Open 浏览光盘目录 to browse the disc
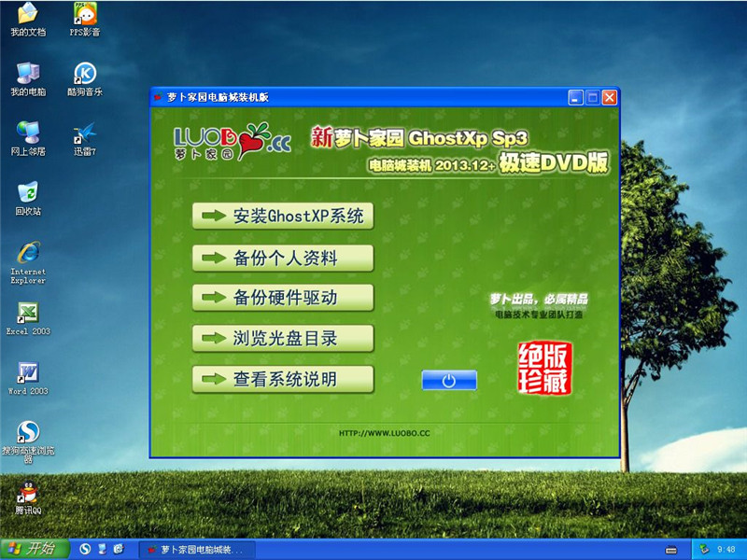Viewport: 747px width, 560px height. (283, 338)
